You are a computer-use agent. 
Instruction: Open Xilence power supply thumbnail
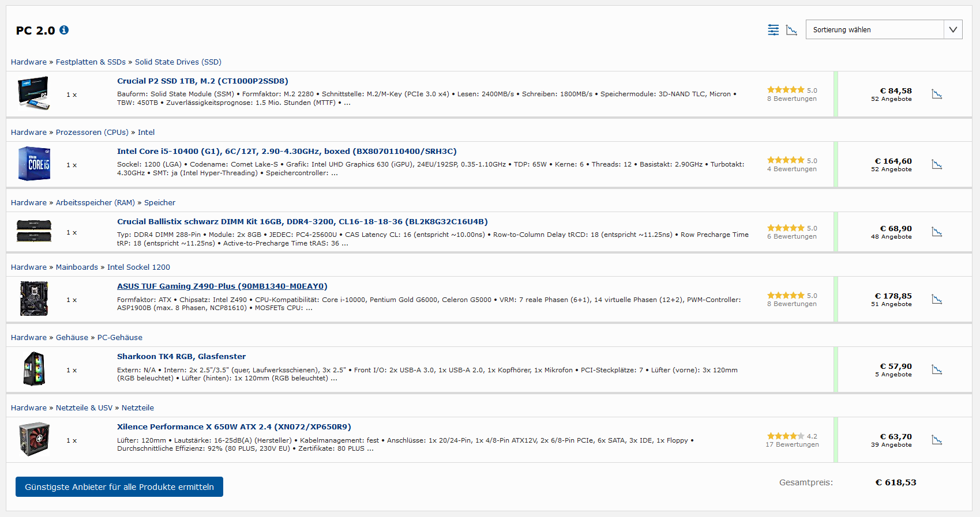click(x=34, y=439)
